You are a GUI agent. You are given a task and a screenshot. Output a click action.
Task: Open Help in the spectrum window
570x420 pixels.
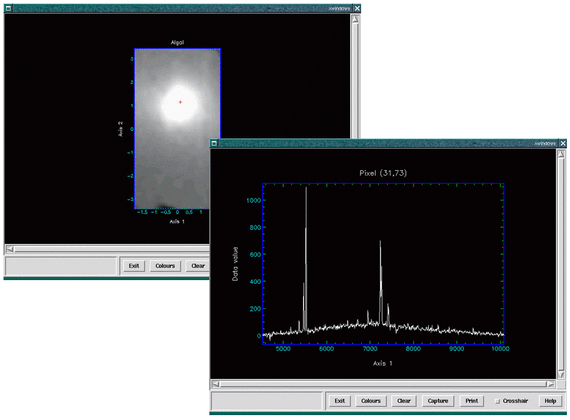(x=550, y=401)
